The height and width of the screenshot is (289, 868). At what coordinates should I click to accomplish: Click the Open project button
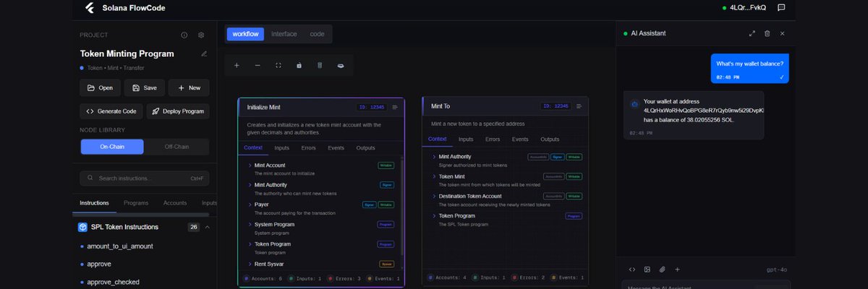[100, 87]
